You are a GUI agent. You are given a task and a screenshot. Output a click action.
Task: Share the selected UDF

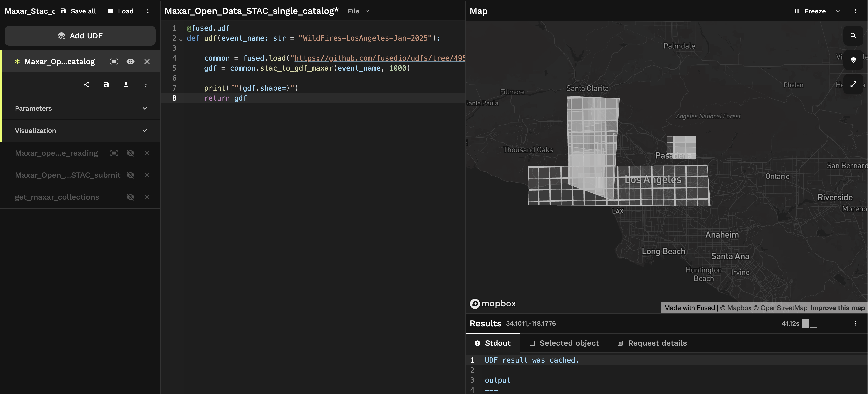(x=86, y=84)
